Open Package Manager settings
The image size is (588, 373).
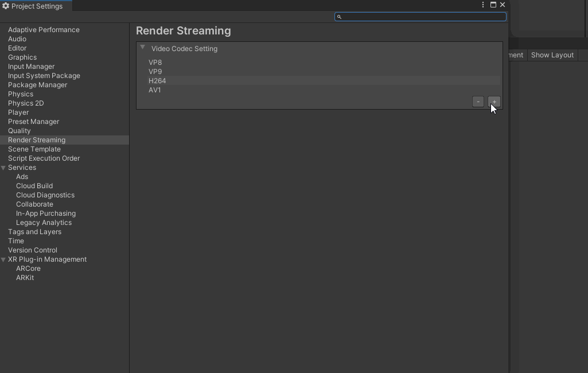(37, 85)
